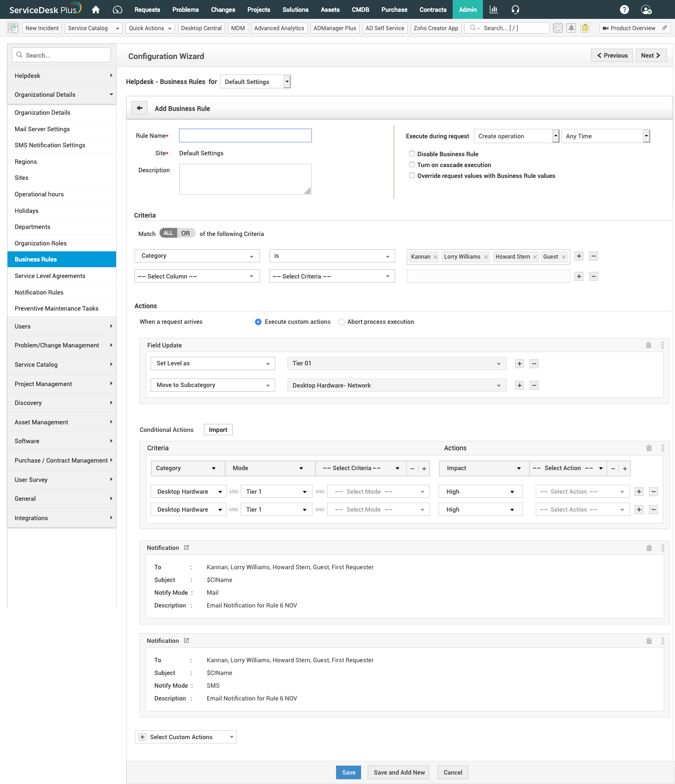This screenshot has width=675, height=784.
Task: Click the back arrow beside Add Business Rule
Action: point(140,108)
